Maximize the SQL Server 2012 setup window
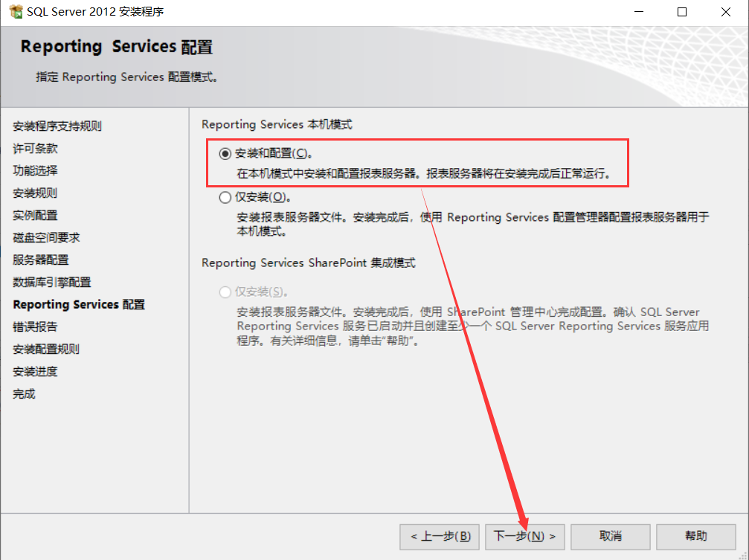This screenshot has height=560, width=749. coord(681,12)
